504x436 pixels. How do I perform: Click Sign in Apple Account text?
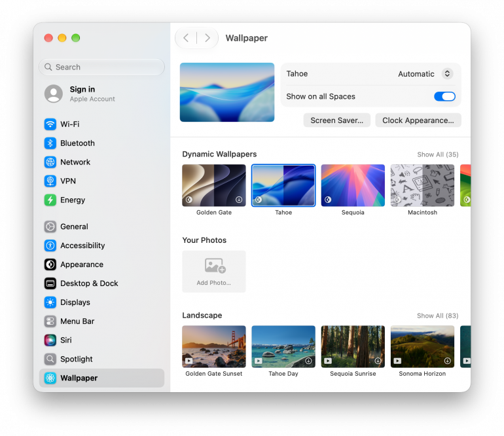click(92, 94)
